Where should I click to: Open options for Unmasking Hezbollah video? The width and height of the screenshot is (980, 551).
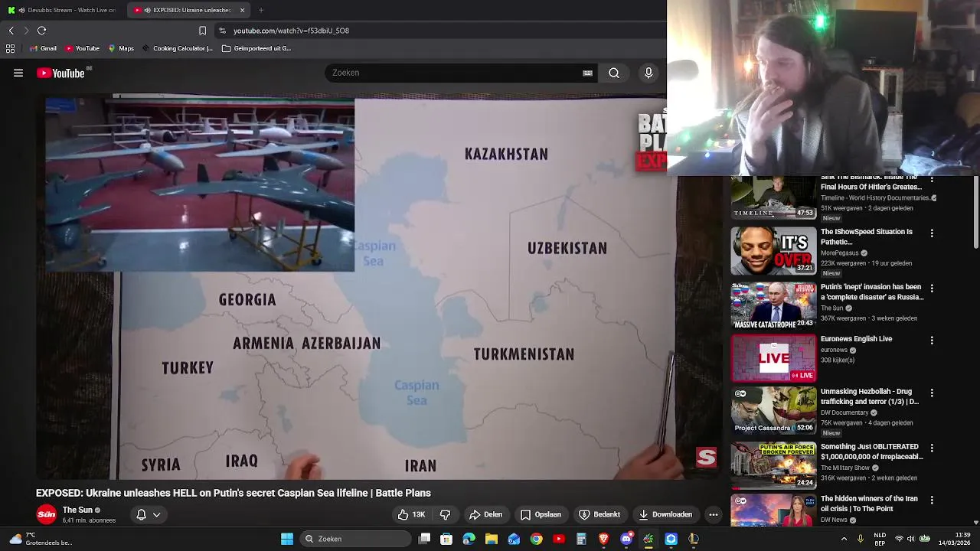[x=932, y=393]
